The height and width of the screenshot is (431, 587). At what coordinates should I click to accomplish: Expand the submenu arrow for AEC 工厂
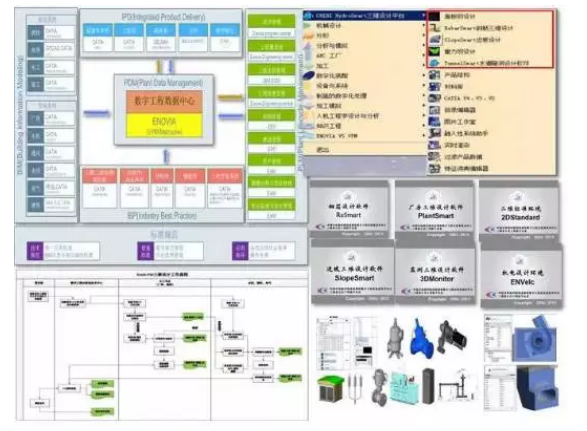click(423, 55)
